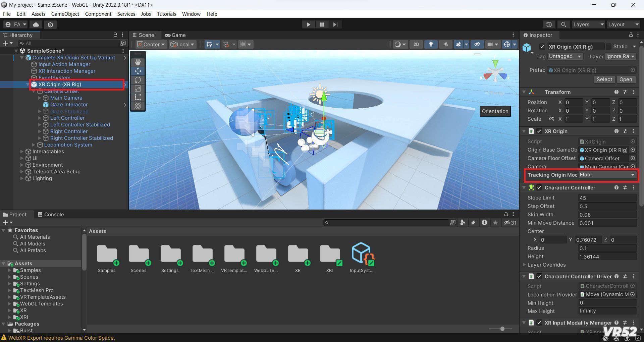Toggle XR Origin component enabled checkbox
Image resolution: width=644 pixels, height=342 pixels.
click(539, 131)
